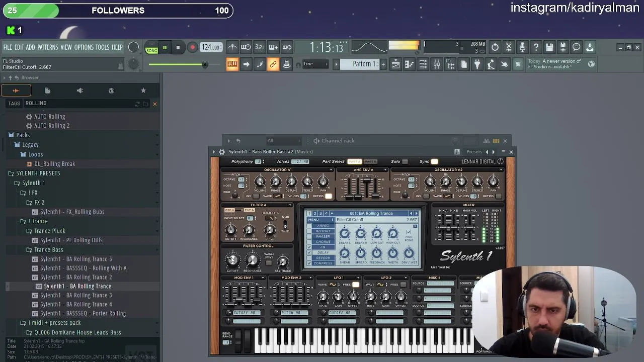Uncheck the EQ effect checkbox
Viewport: 644px width, 362px height.
309,247
